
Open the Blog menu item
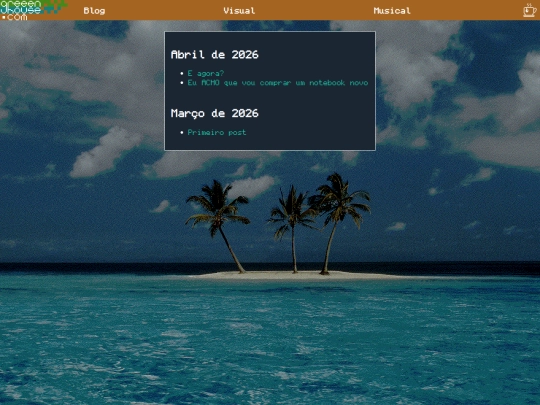pos(94,11)
